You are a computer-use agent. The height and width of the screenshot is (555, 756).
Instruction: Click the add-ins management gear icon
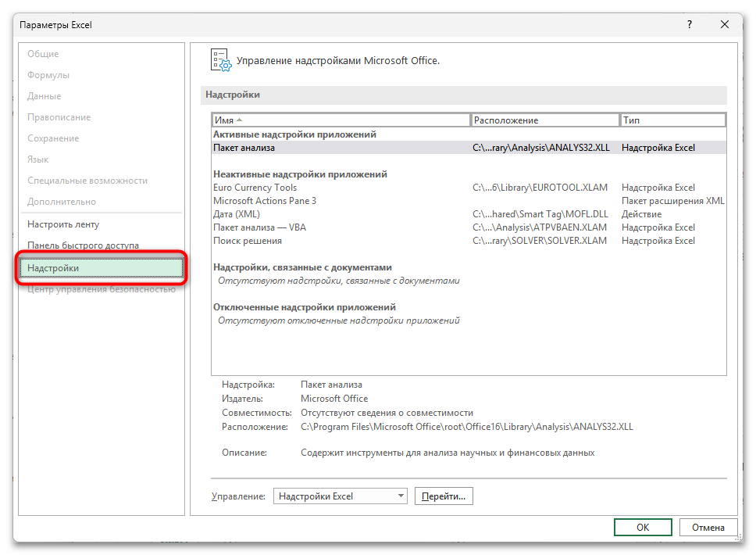pos(221,60)
